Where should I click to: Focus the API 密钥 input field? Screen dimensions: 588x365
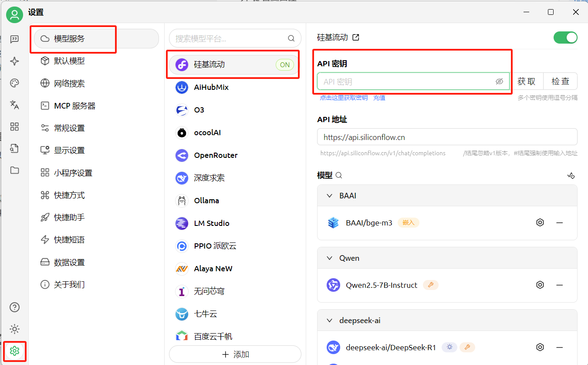click(x=413, y=82)
